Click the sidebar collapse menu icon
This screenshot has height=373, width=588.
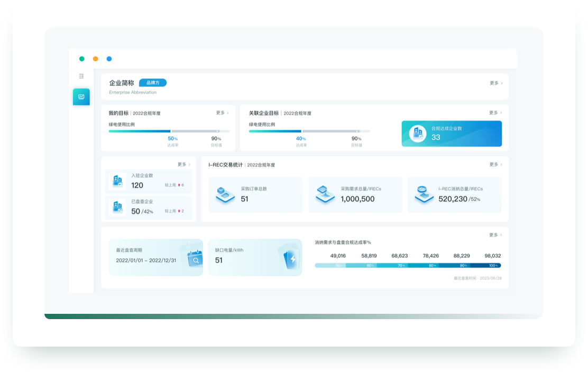pos(81,76)
